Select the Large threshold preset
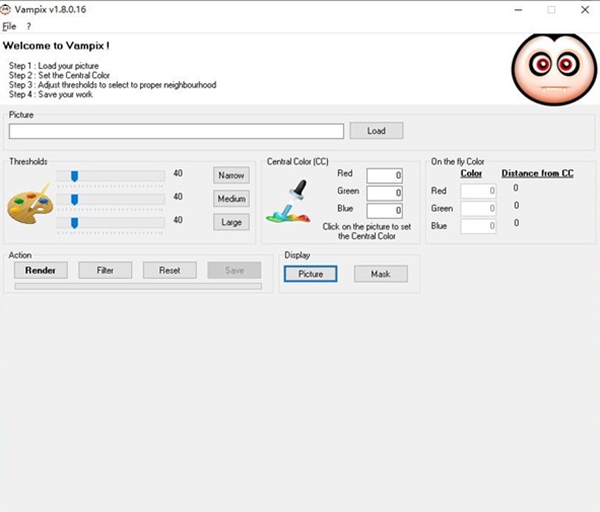Viewport: 600px width, 512px height. pyautogui.click(x=231, y=222)
